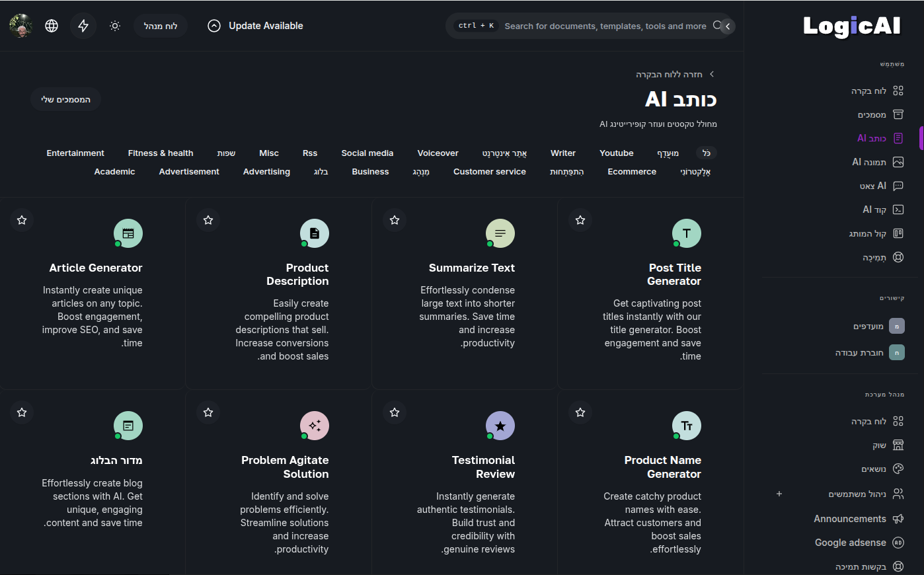Viewport: 924px width, 575px height.
Task: Favorite the Summarize Text template star
Action: pyautogui.click(x=395, y=220)
